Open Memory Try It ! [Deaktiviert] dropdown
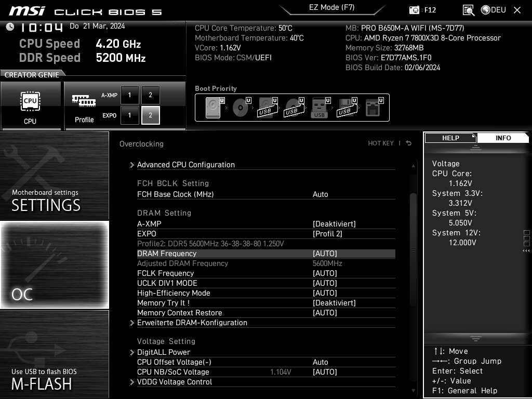Screen dimensions: 532x399 [x=334, y=303]
